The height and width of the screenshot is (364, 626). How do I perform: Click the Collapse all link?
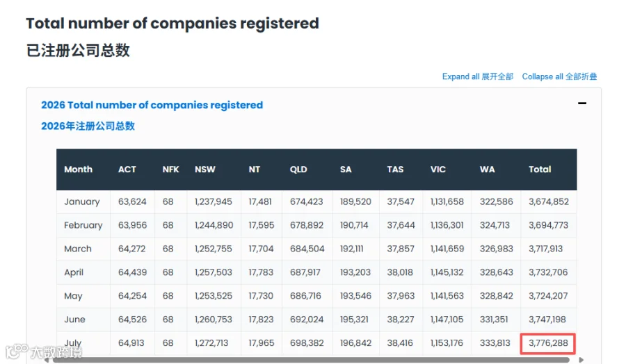pos(559,76)
